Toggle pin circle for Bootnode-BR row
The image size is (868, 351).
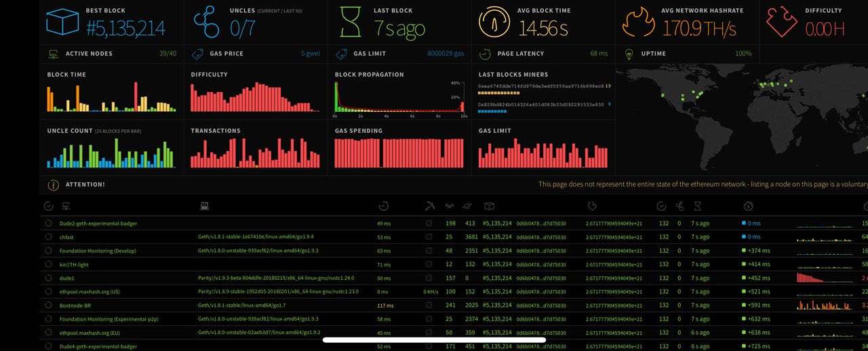pos(49,305)
